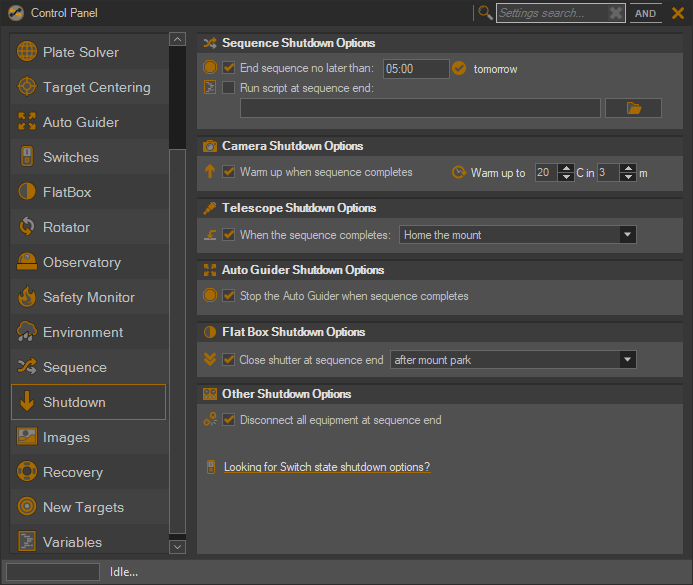This screenshot has width=693, height=585.
Task: Click the Environment cloud icon
Action: tap(27, 331)
